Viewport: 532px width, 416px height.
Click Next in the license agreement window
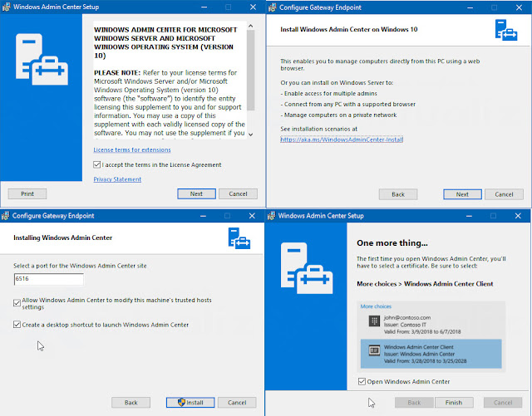coord(196,194)
